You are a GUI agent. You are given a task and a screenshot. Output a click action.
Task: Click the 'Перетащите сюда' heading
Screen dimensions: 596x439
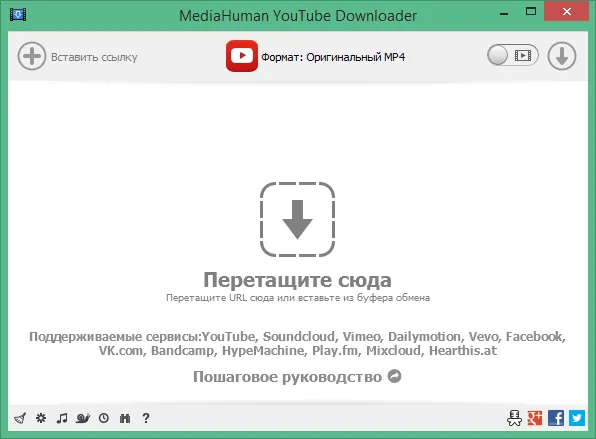(x=297, y=280)
